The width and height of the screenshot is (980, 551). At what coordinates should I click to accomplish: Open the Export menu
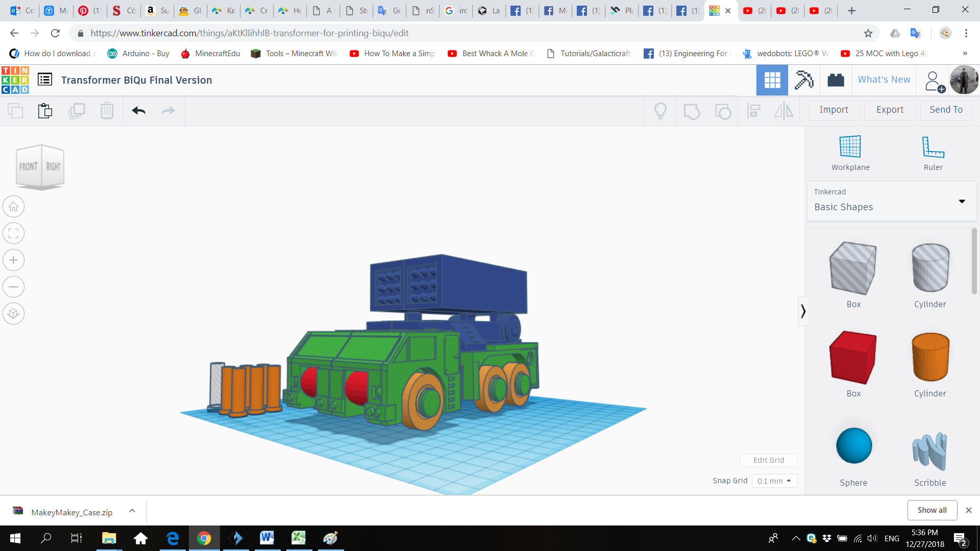coord(890,110)
